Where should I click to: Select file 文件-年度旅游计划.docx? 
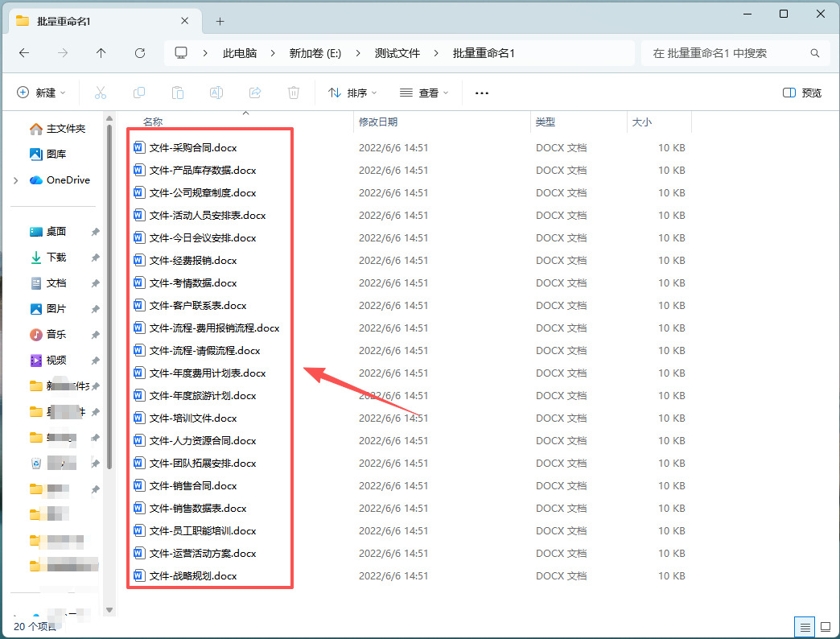point(195,395)
